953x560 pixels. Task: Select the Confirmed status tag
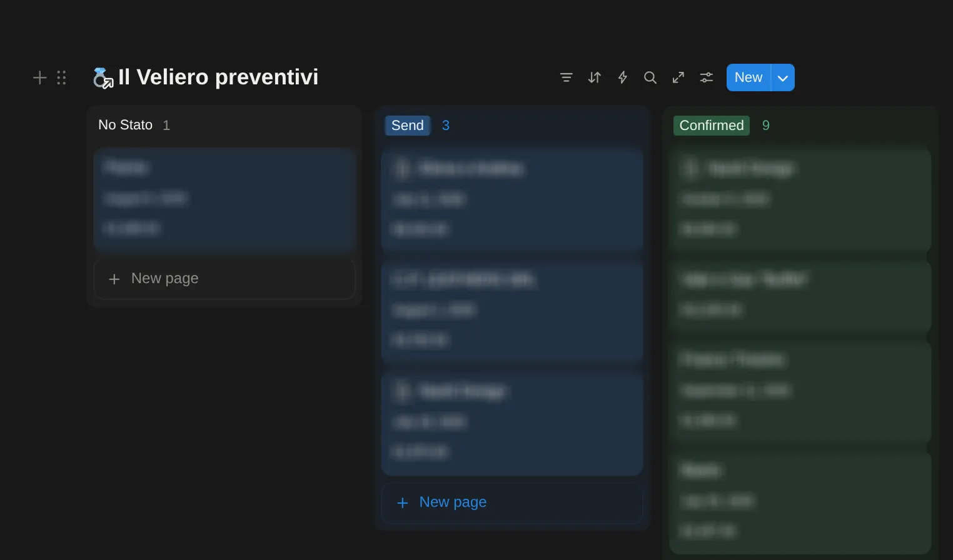(712, 126)
